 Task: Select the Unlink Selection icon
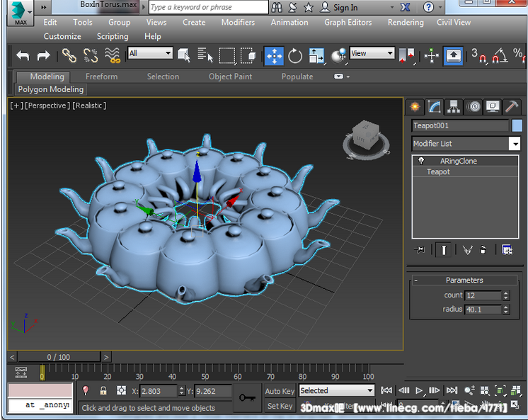(x=91, y=55)
